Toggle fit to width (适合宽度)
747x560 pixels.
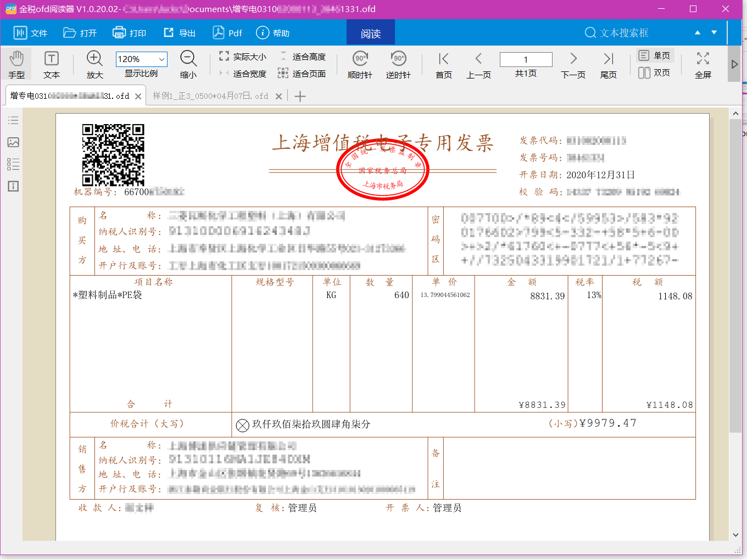242,74
